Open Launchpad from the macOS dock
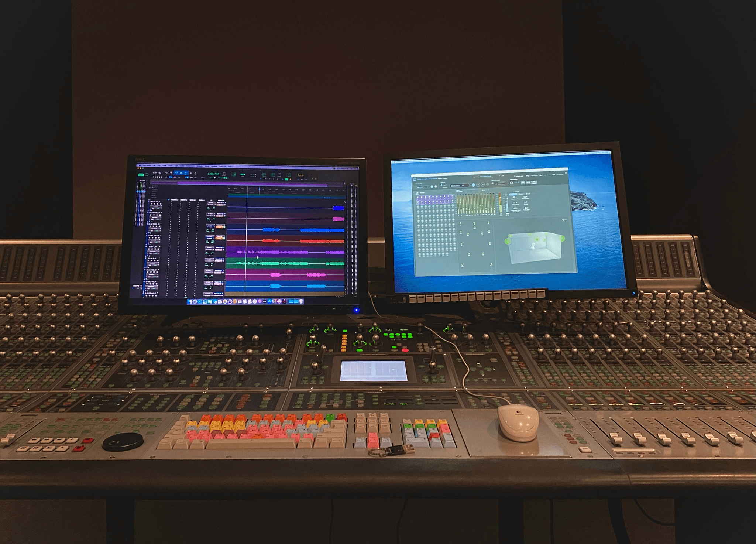The height and width of the screenshot is (544, 756). 195,301
